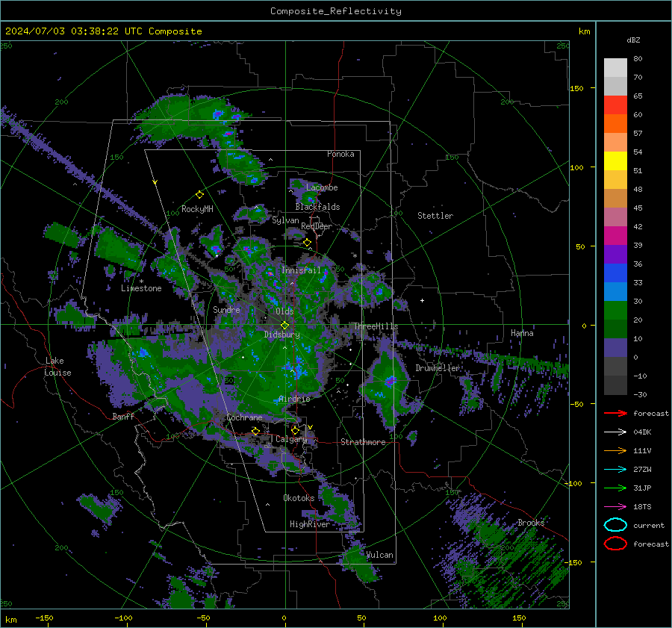Click the ThreeHills map label
This screenshot has width=672, height=628.
coord(376,326)
